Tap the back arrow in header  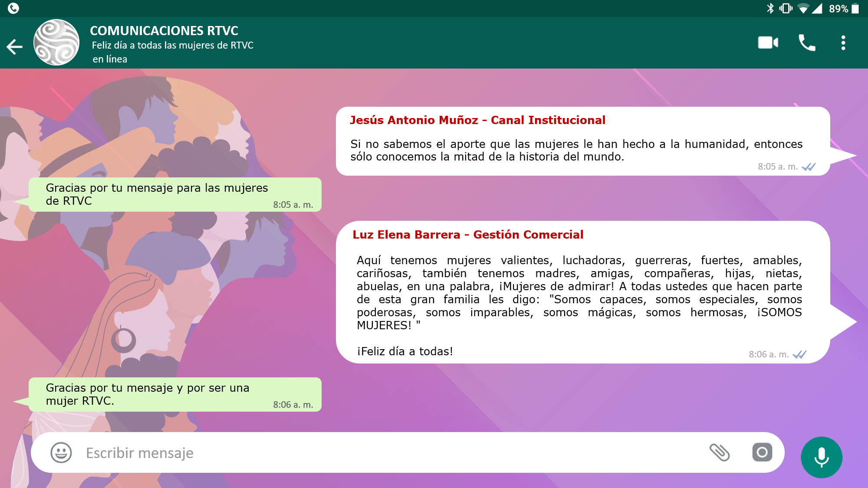(15, 47)
